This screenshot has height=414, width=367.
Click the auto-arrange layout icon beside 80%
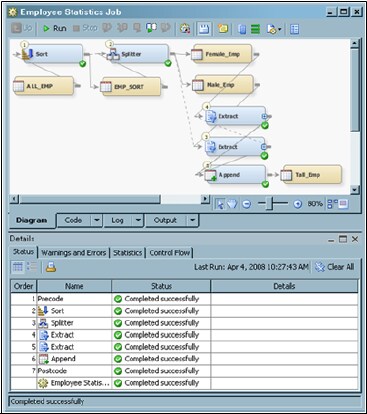(x=332, y=204)
